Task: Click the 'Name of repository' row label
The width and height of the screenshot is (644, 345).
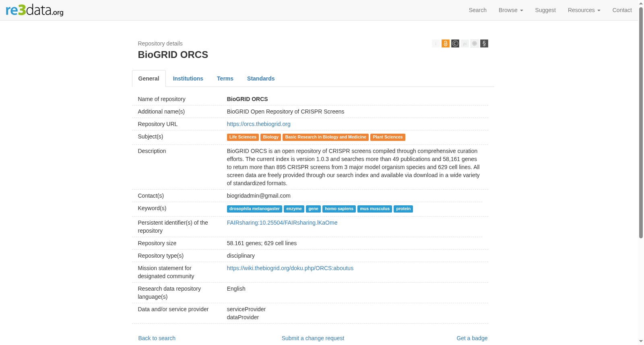Action: [x=161, y=99]
